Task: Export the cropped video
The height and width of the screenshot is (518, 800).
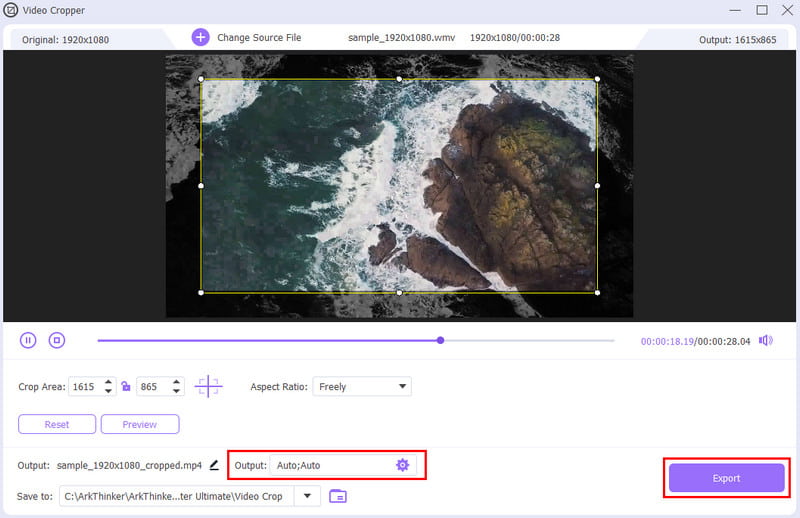Action: tap(727, 478)
